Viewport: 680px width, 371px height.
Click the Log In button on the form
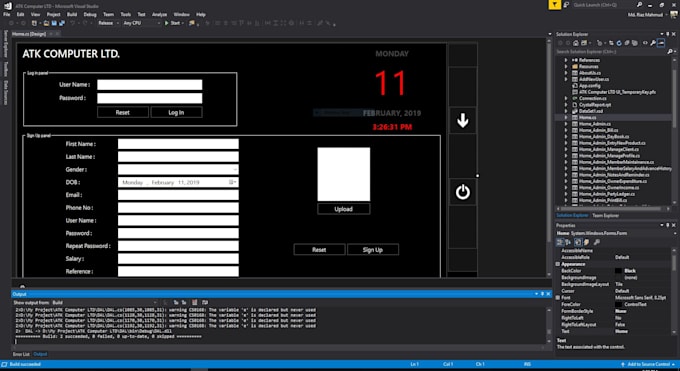point(176,112)
